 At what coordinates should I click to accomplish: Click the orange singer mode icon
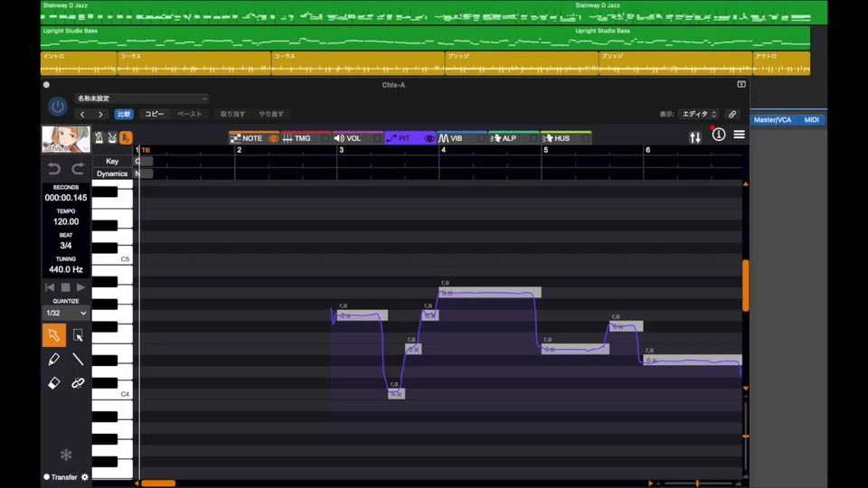[126, 137]
